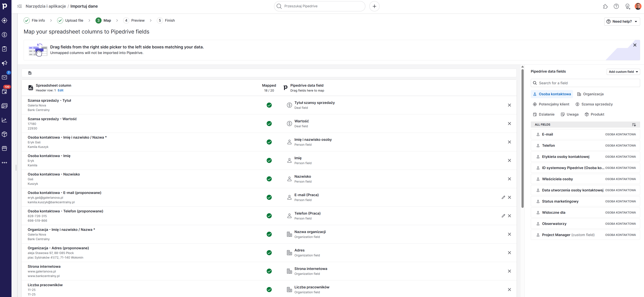Expand the Need help dropdown
The width and height of the screenshot is (644, 297).
622,21
